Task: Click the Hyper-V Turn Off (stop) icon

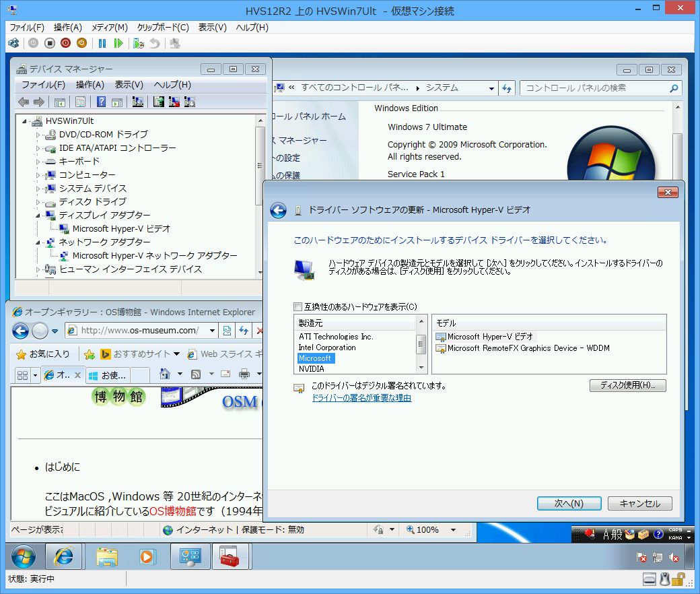Action: pos(50,43)
